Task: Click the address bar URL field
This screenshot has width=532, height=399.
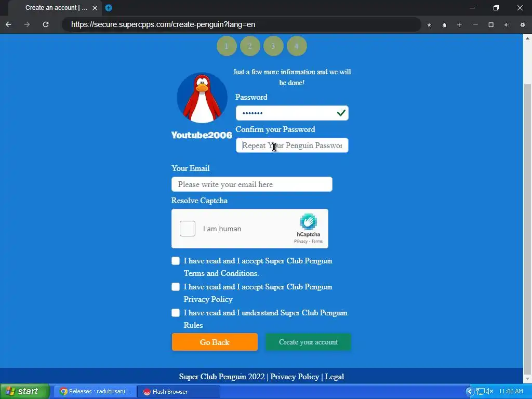Action: pos(242,24)
